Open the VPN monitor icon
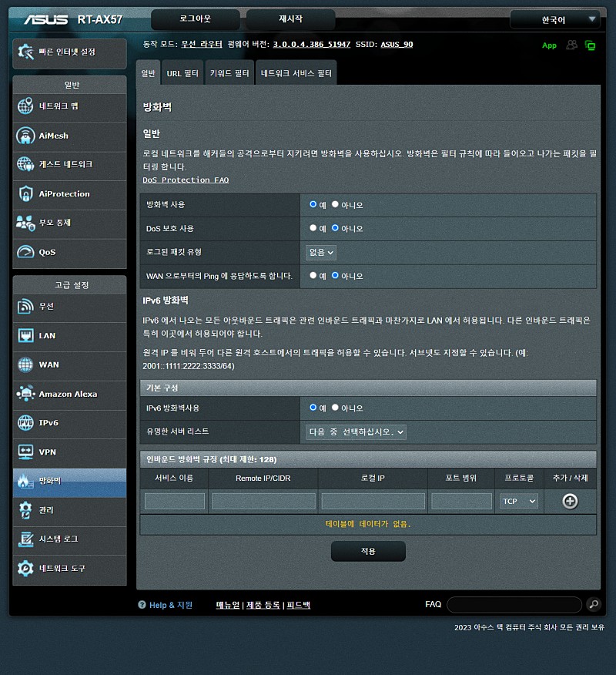The image size is (616, 675). pos(25,452)
